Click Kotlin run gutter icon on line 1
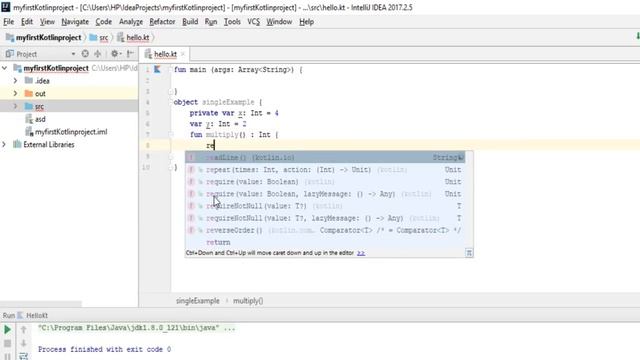 pos(157,69)
